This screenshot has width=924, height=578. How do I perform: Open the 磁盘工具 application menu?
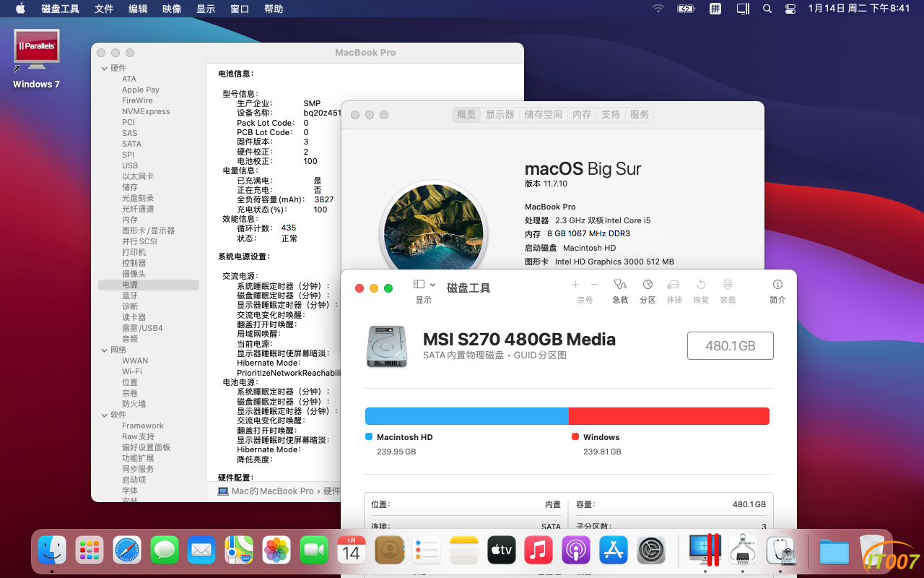coord(61,9)
